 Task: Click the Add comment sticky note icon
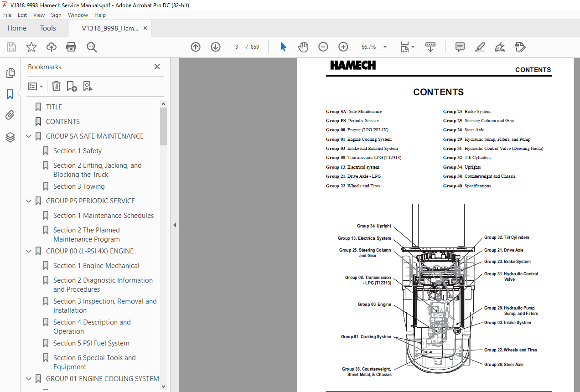[460, 47]
